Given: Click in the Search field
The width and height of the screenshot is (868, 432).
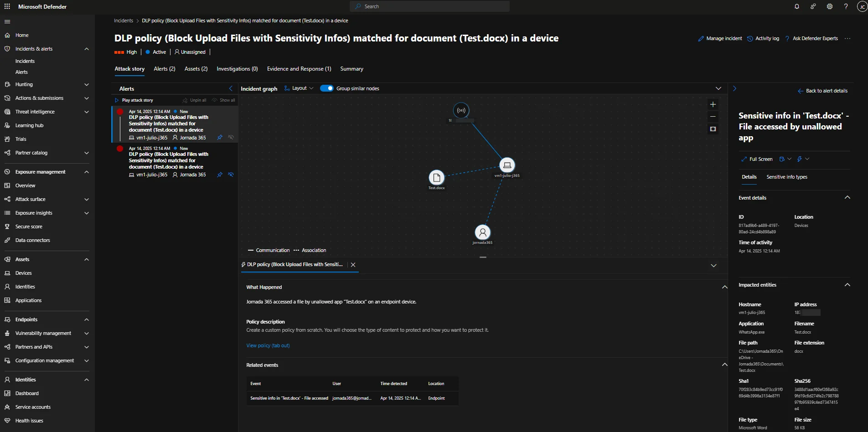Looking at the screenshot, I should coord(429,6).
